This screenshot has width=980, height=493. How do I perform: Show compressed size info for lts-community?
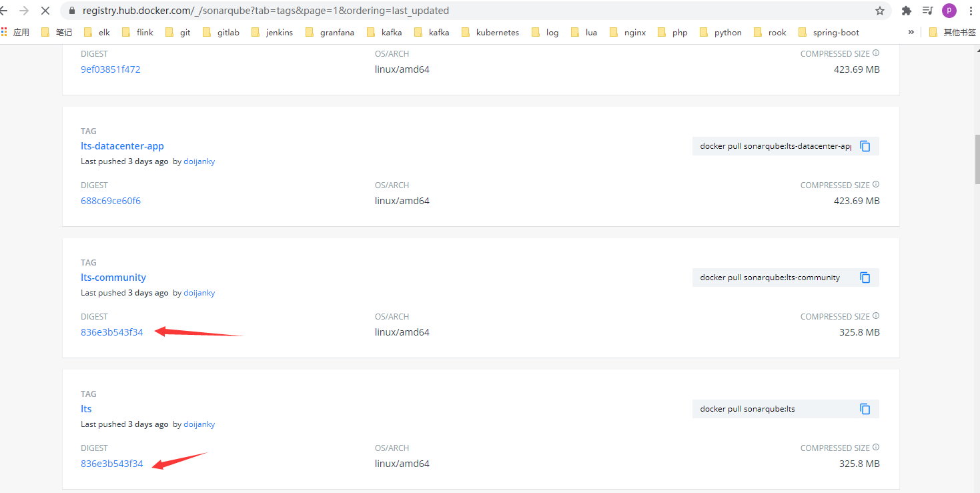click(x=876, y=316)
